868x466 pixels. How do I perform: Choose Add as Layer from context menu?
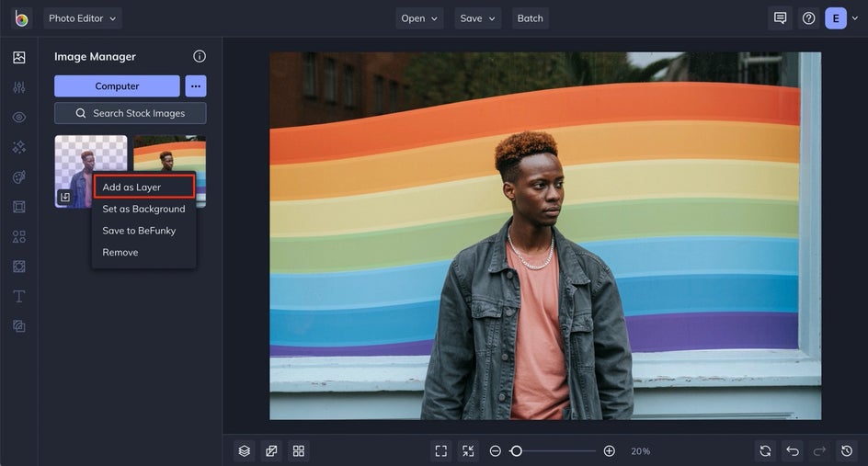[x=143, y=187]
